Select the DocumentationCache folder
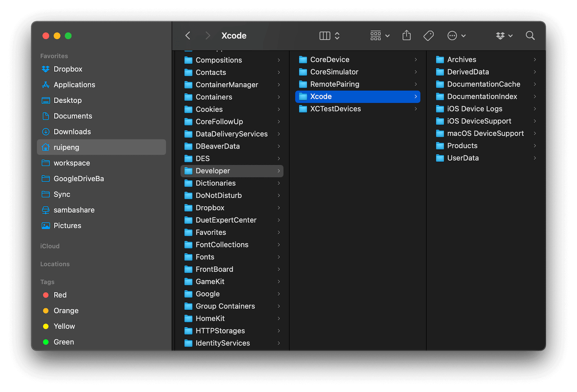Viewport: 577px width, 392px height. tap(486, 84)
